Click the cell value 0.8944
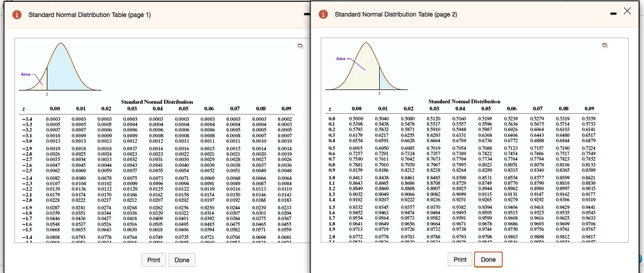The image size is (644, 273). 486,187
